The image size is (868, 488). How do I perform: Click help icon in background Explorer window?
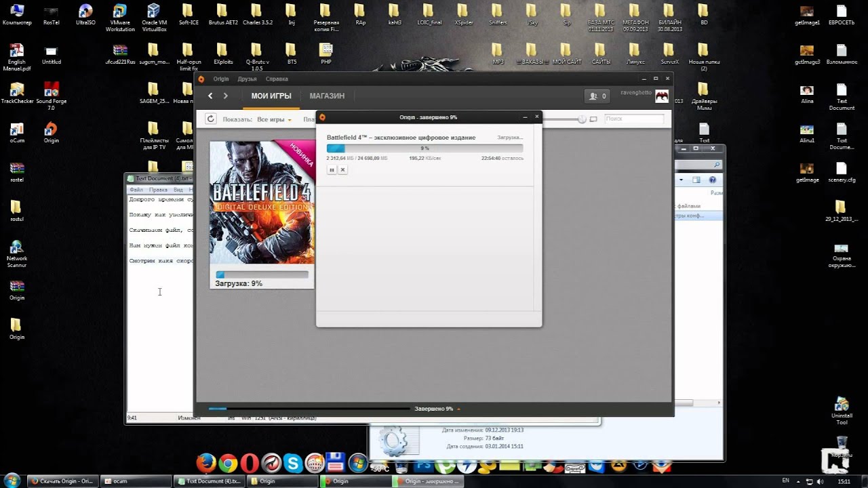click(713, 180)
